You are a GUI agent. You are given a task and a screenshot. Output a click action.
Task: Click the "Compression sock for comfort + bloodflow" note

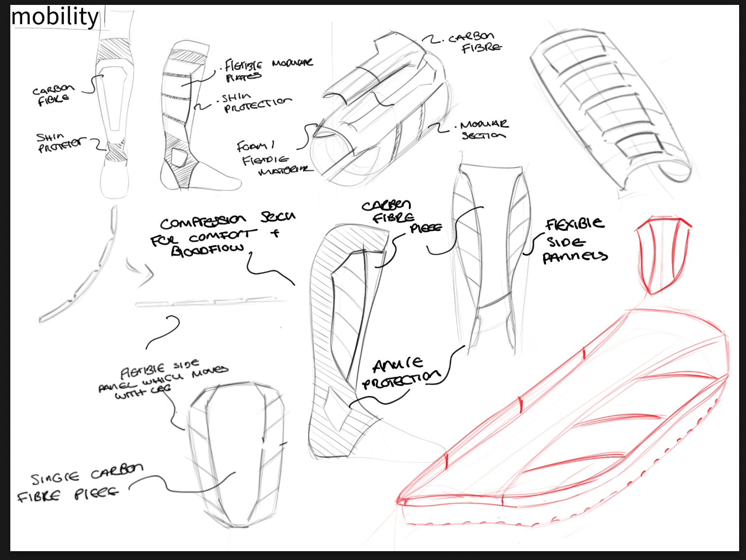(x=223, y=234)
